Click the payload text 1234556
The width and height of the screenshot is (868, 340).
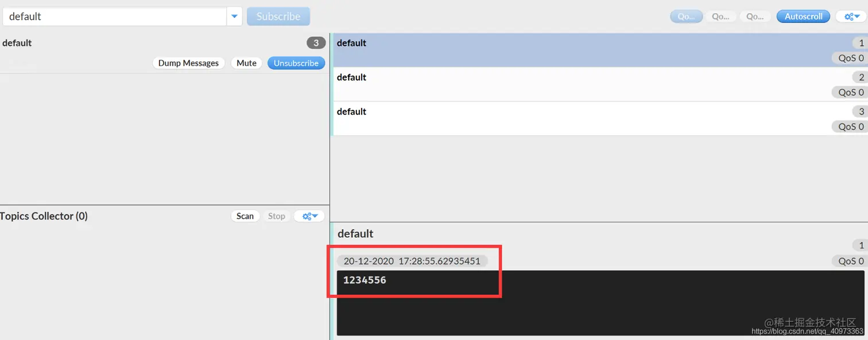pos(365,280)
